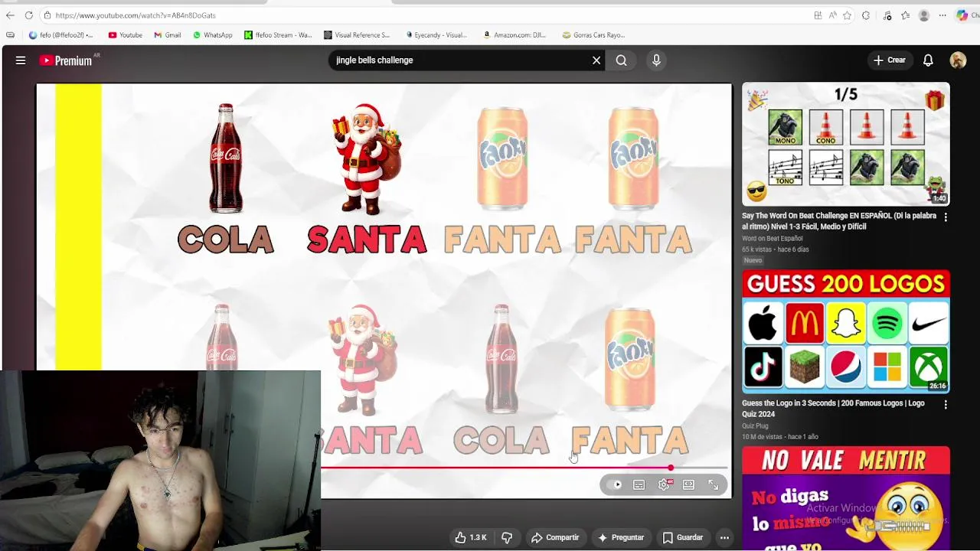This screenshot has height=551, width=980.
Task: View site information lock icon
Action: point(47,15)
